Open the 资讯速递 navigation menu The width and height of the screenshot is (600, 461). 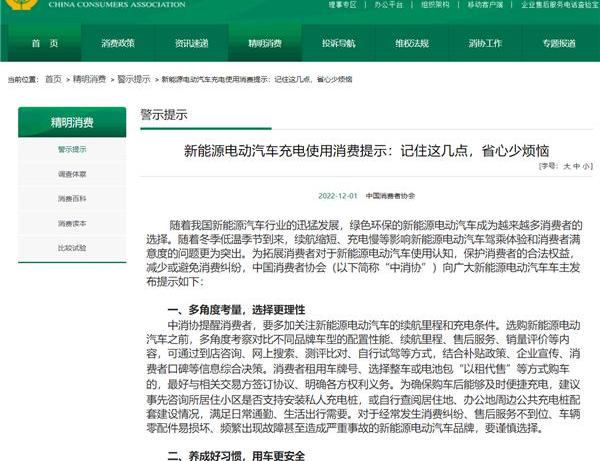coord(191,44)
